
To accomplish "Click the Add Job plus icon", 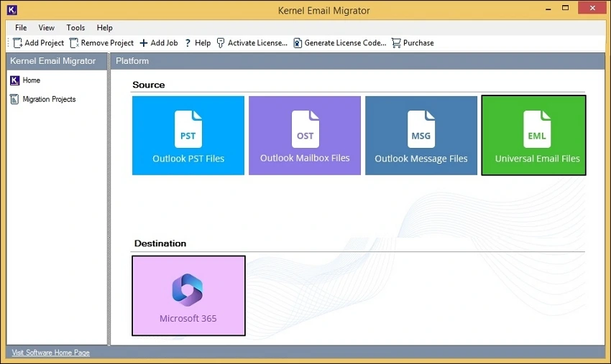I will (143, 43).
